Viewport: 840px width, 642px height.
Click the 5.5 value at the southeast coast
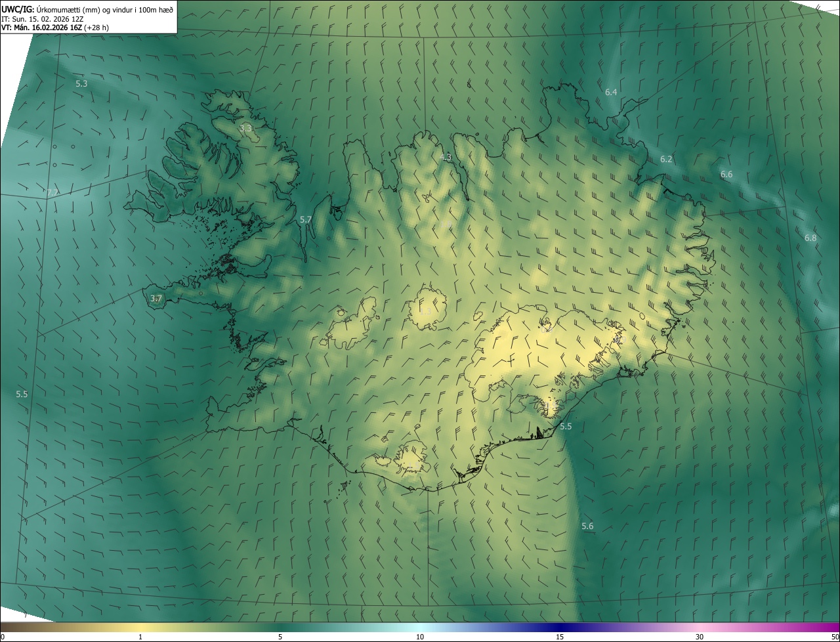(566, 427)
